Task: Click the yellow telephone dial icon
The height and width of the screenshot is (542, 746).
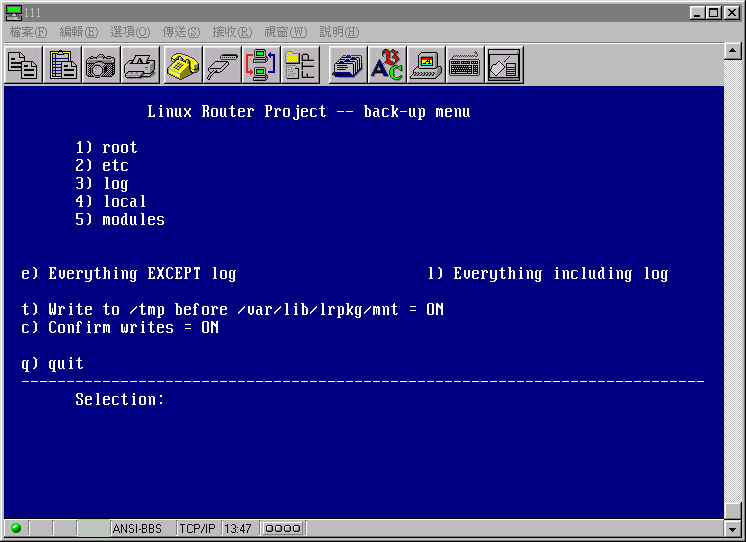Action: [x=183, y=65]
